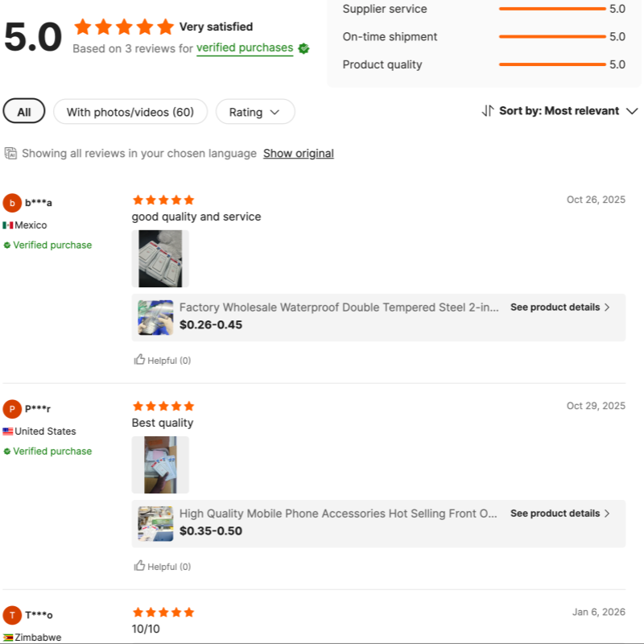Open the verified purchases link
The width and height of the screenshot is (644, 644).
coord(245,48)
